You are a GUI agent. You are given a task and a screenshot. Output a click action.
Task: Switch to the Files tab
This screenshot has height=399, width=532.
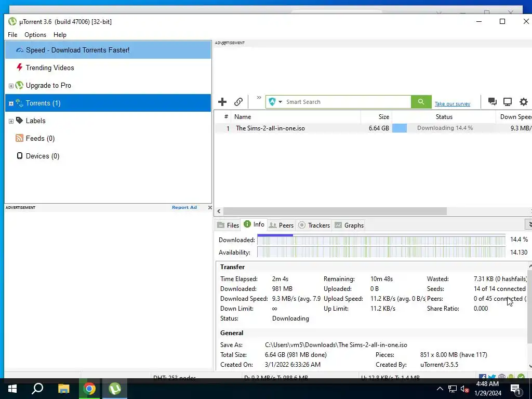pos(229,225)
